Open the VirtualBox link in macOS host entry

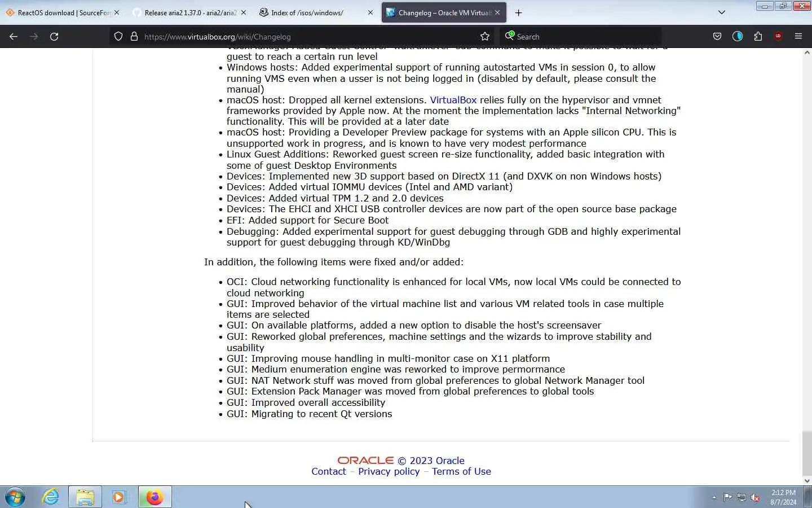pos(453,100)
